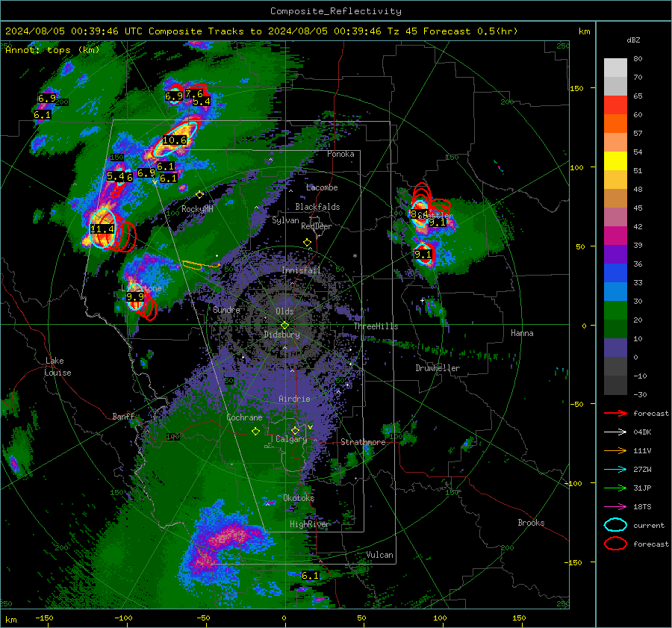Click the yellow diamond marker above RockyMH
Screen dimensions: 672x628
click(x=199, y=195)
